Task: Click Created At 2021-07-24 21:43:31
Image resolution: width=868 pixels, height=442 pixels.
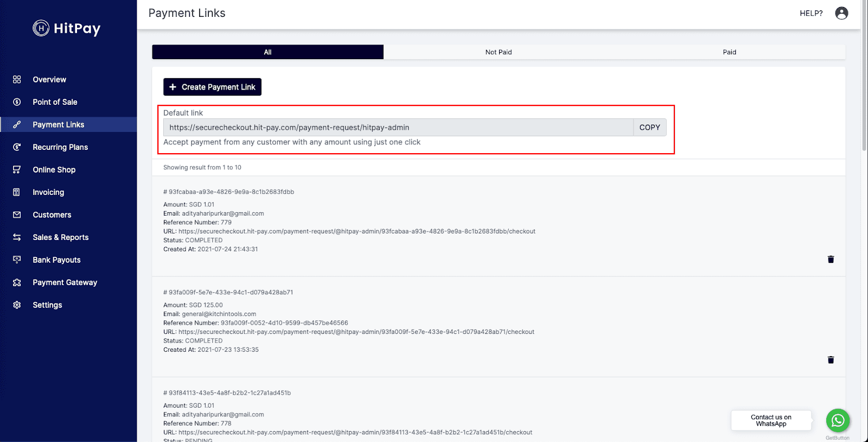Action: [210, 249]
